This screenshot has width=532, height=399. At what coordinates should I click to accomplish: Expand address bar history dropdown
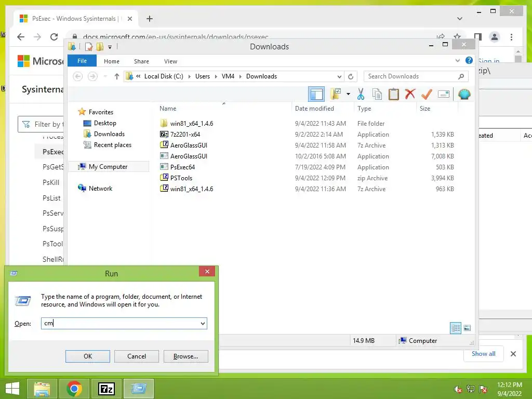click(x=339, y=76)
